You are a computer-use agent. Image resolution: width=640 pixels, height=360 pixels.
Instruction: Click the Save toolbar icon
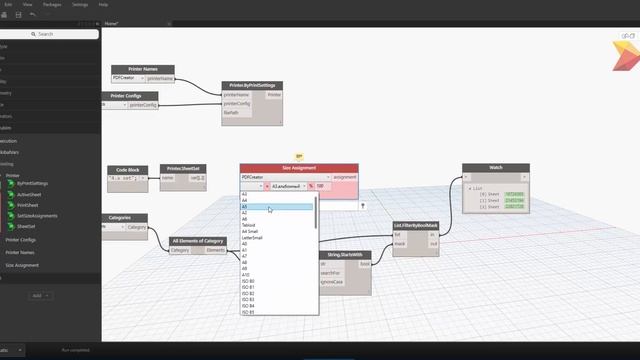(x=18, y=15)
